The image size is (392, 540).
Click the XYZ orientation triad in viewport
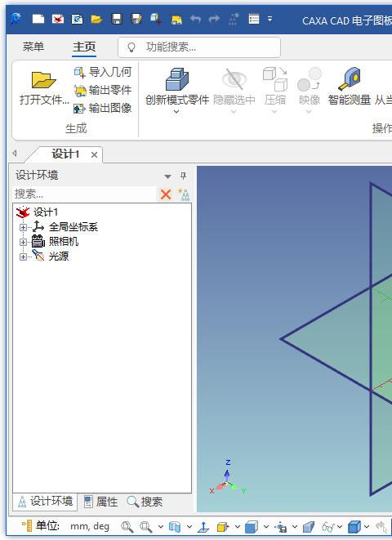click(x=228, y=479)
